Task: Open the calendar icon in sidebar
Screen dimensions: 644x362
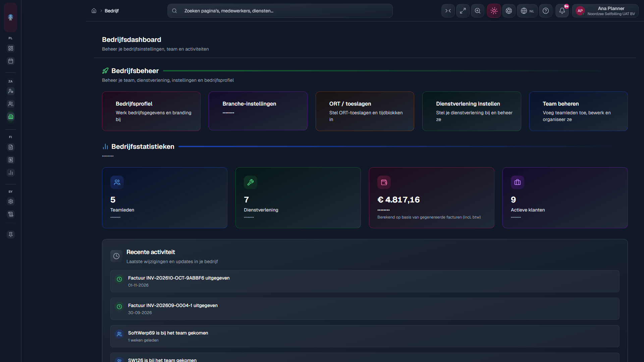Action: 11,61
